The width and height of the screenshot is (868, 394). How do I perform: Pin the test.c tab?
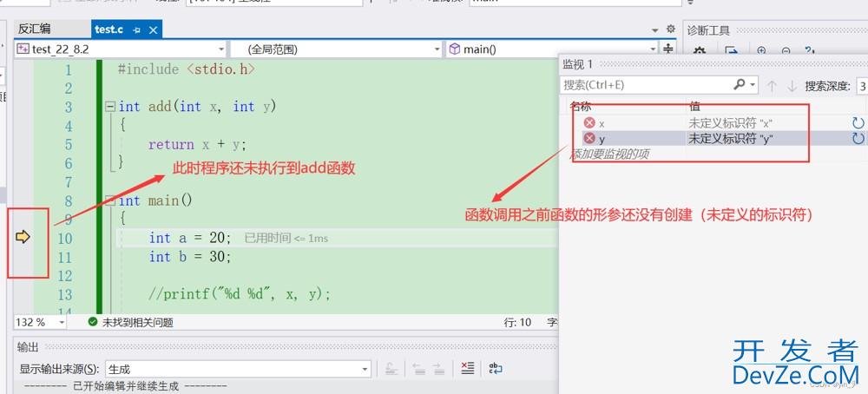(x=137, y=30)
